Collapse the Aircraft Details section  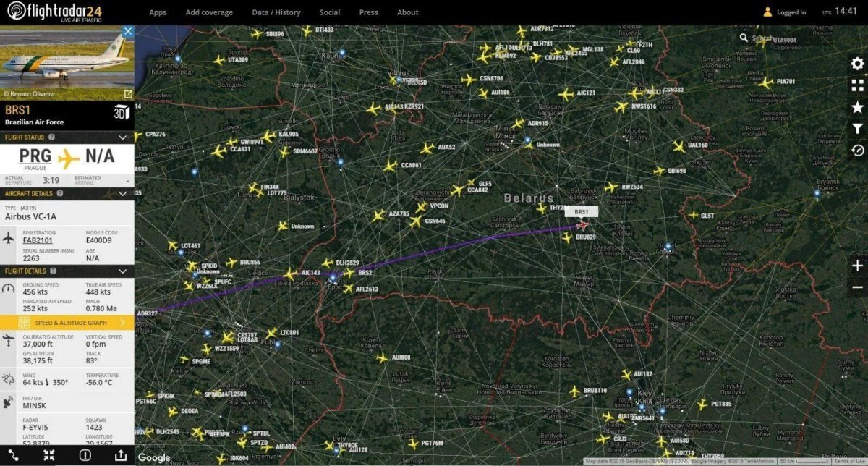123,194
